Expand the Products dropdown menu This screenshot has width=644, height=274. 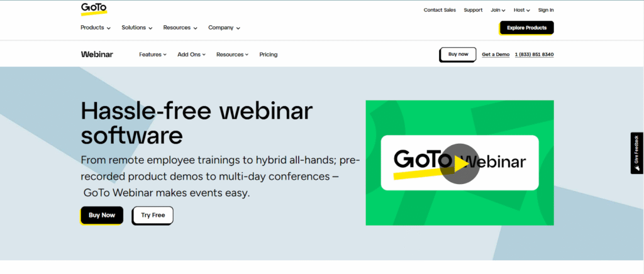[x=96, y=28]
